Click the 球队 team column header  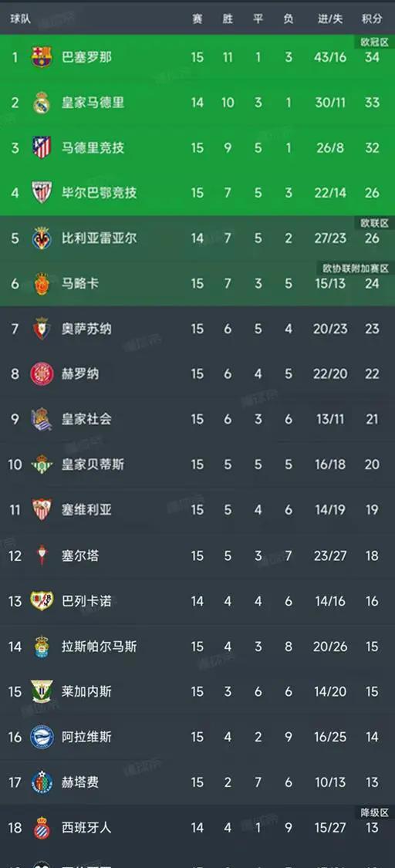click(21, 19)
